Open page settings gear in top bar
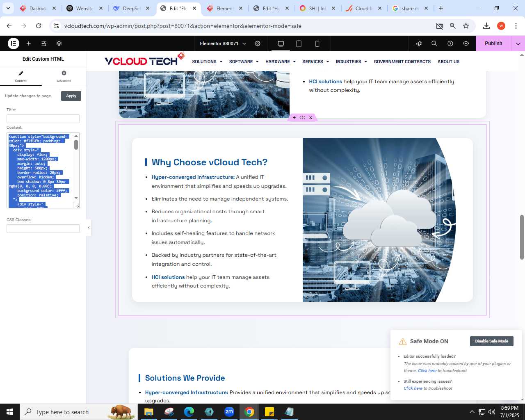 [x=258, y=43]
